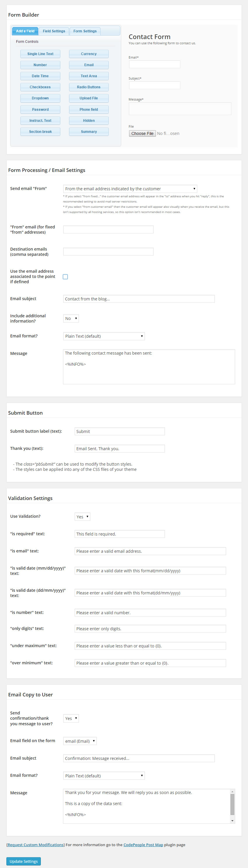Click the Submit button label text field

click(119, 431)
